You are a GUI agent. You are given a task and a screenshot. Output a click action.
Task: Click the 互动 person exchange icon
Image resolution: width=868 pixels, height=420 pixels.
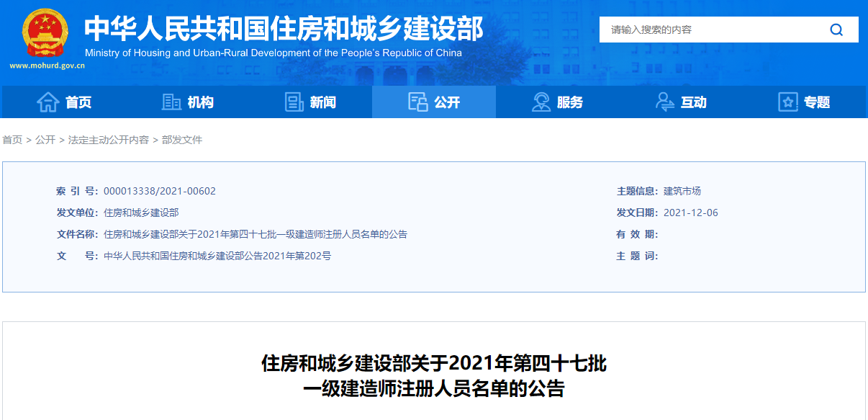[665, 102]
